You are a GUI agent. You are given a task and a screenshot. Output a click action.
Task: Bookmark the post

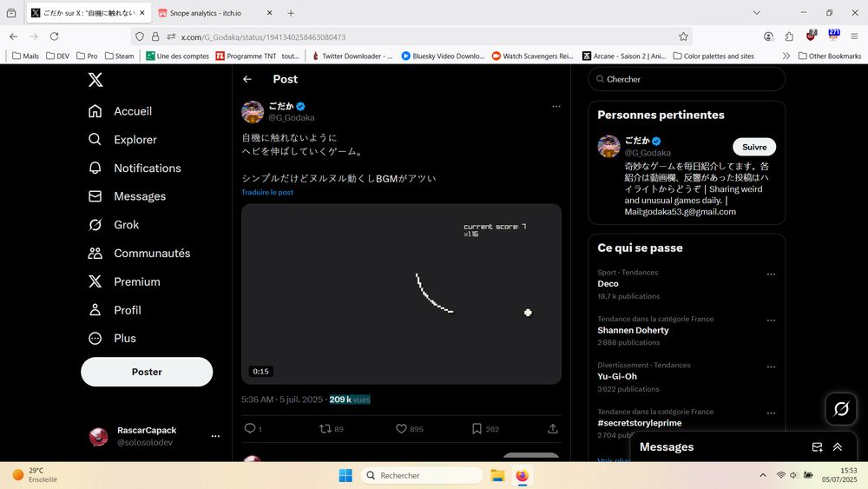(477, 429)
